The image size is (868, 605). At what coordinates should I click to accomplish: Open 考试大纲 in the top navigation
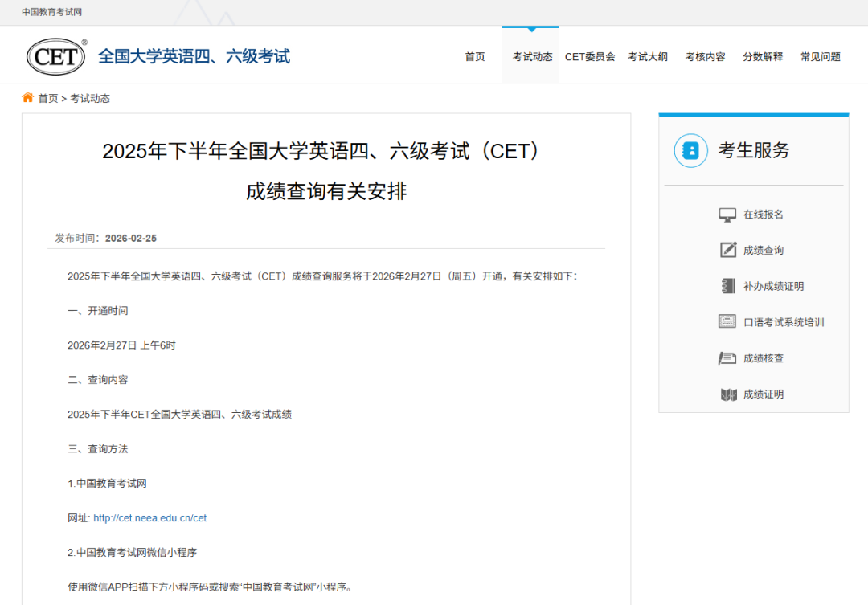pos(648,57)
